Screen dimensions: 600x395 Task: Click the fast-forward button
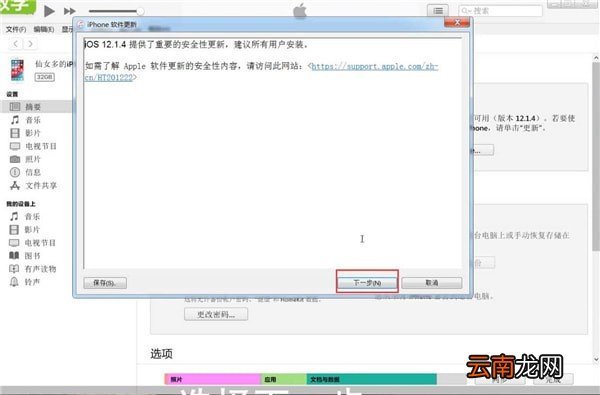click(x=70, y=11)
